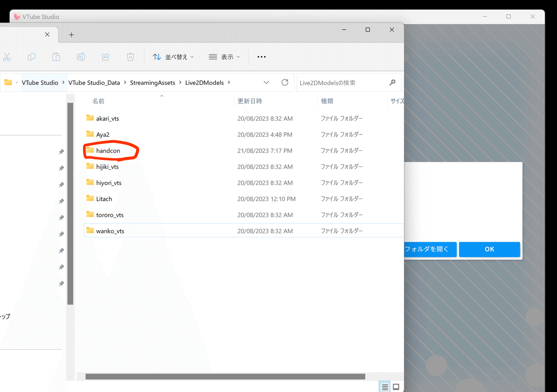The height and width of the screenshot is (392, 557).
Task: Sort by 更新日時 column header
Action: pos(250,101)
